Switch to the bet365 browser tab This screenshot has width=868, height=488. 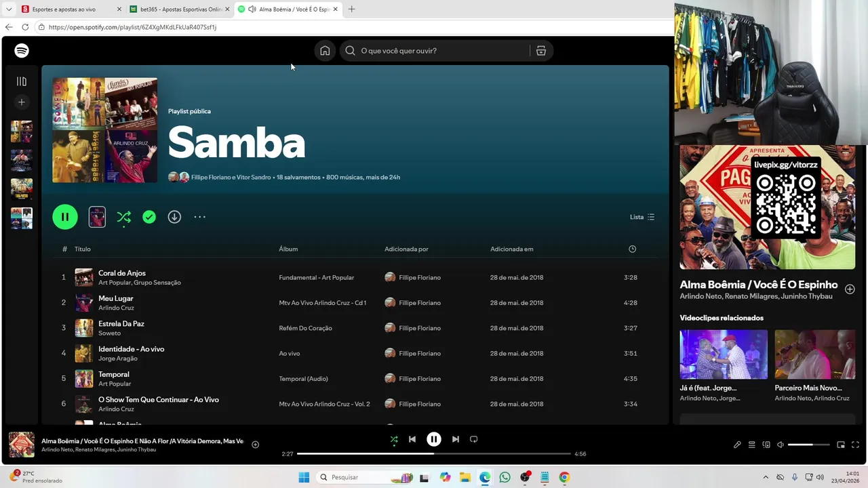pyautogui.click(x=180, y=9)
